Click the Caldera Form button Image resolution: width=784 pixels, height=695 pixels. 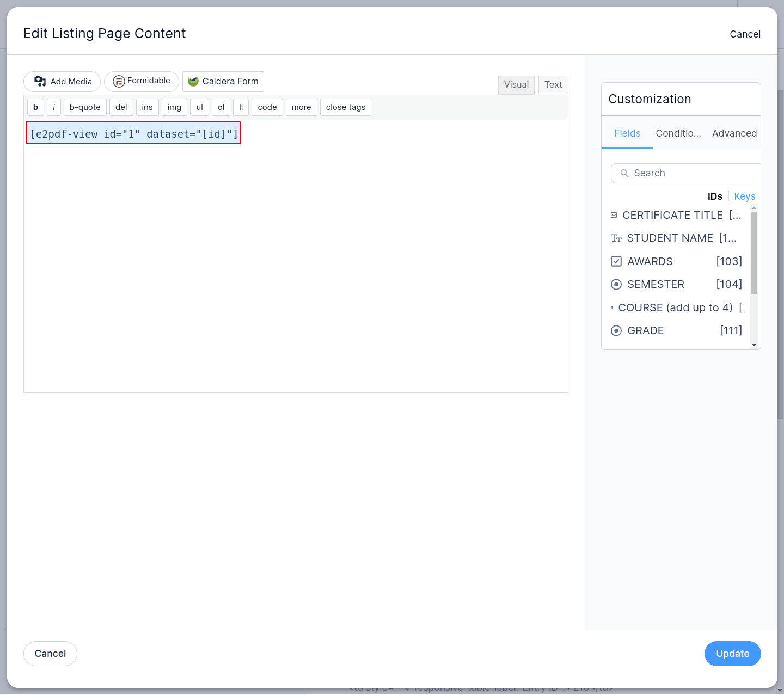click(x=223, y=82)
